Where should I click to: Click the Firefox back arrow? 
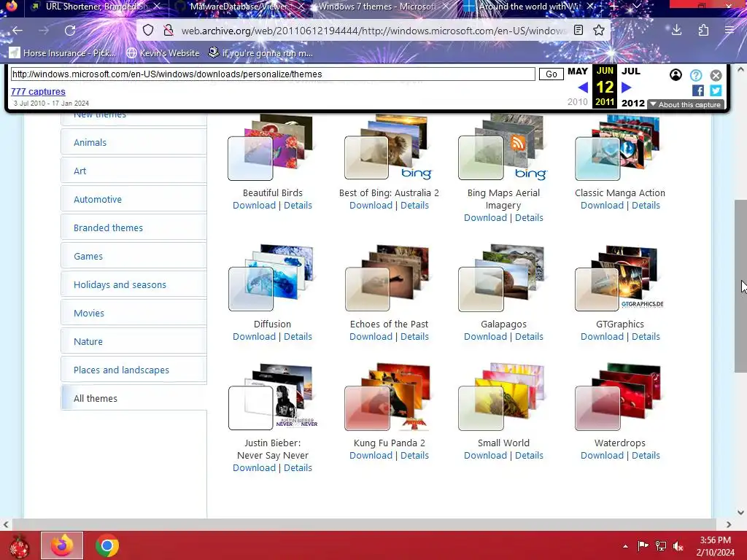[18, 31]
